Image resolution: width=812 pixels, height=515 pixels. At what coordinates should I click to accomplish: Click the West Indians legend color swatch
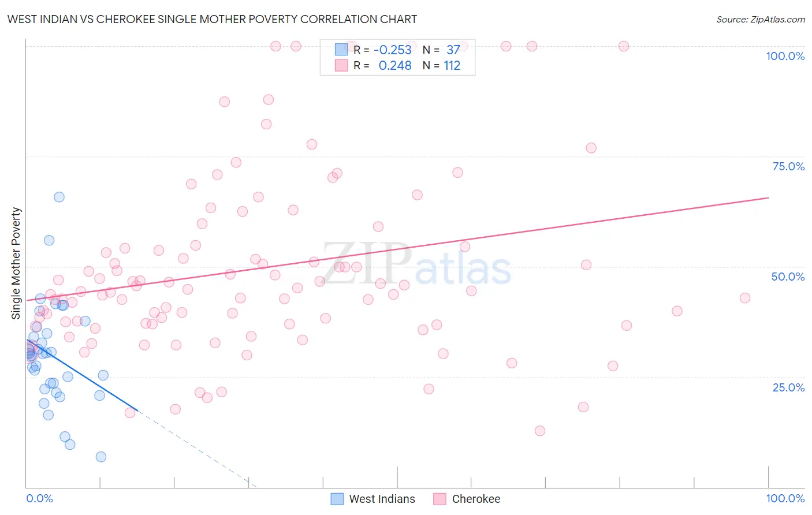tap(337, 499)
